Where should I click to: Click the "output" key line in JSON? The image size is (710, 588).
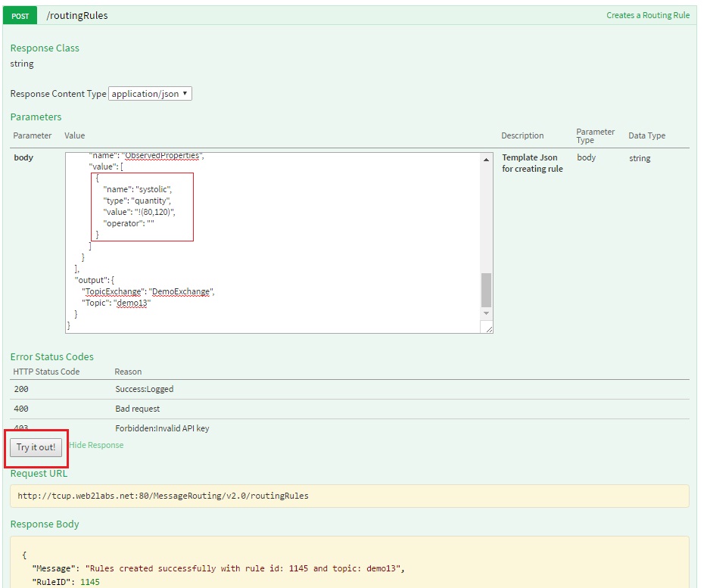(x=95, y=280)
